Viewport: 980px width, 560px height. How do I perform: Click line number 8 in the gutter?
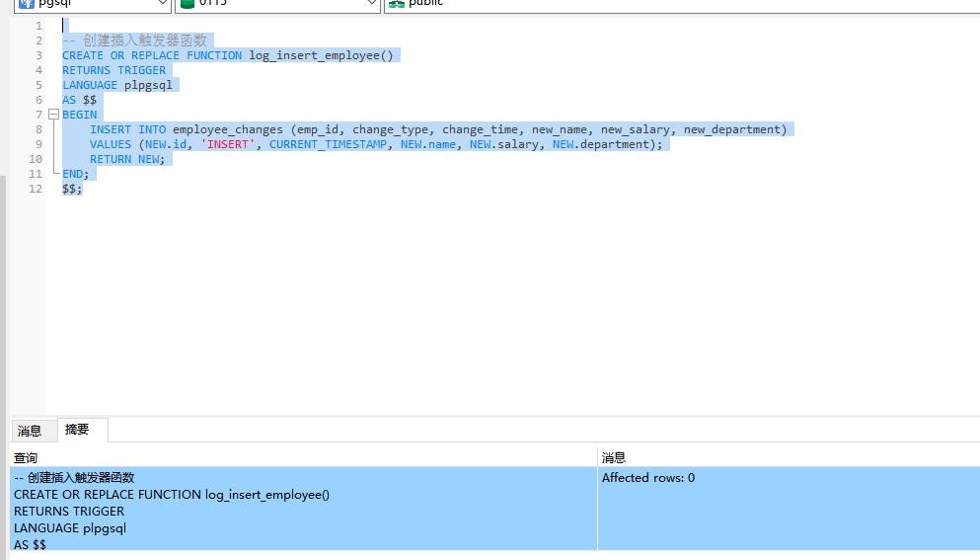pyautogui.click(x=38, y=129)
